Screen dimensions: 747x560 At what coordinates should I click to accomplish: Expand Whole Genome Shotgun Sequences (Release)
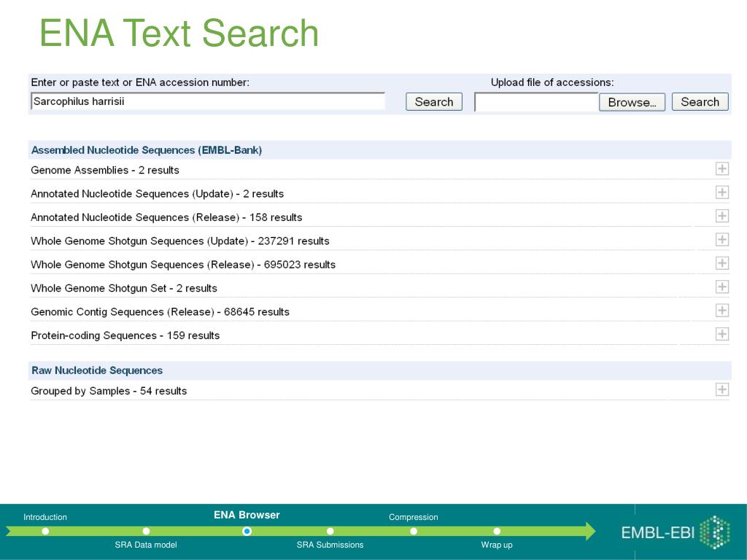[721, 262]
